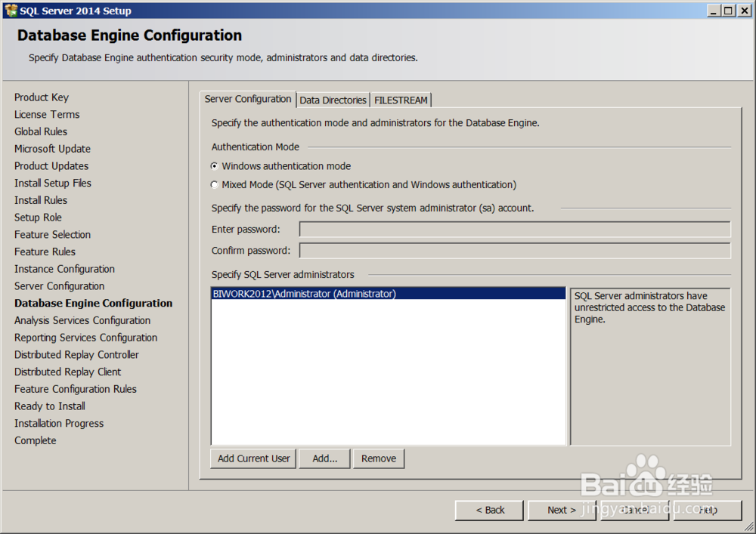Viewport: 756px width, 534px height.
Task: Click Ready to Install step
Action: [x=50, y=406]
